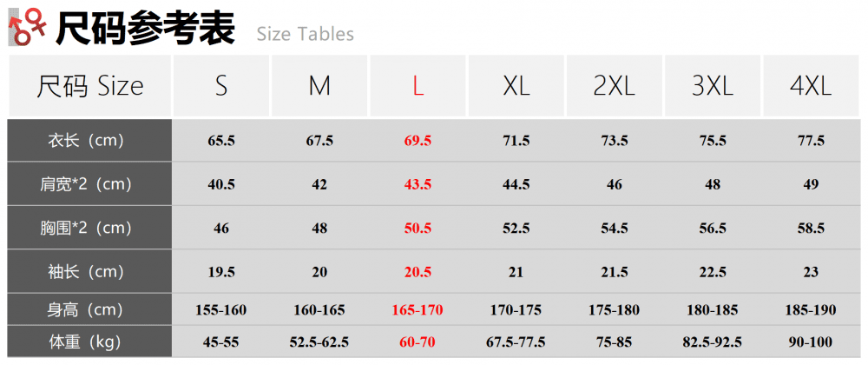Select the 2XL size column header
This screenshot has height=365, width=868.
click(614, 86)
